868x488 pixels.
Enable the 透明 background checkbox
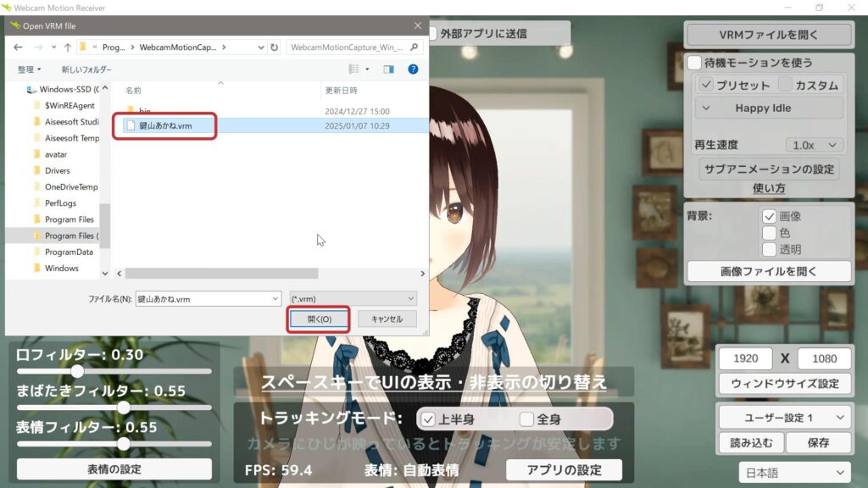click(x=770, y=249)
